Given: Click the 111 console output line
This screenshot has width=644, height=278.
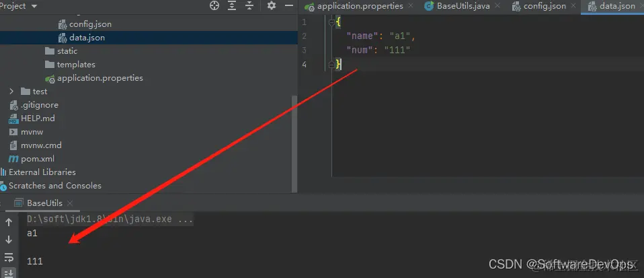Looking at the screenshot, I should click(x=35, y=262).
